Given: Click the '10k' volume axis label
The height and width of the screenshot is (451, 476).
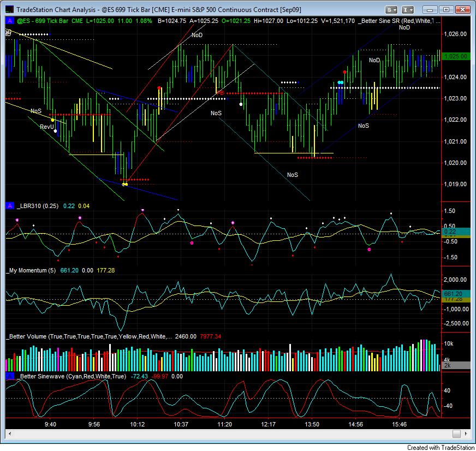Looking at the screenshot, I should coord(449,344).
